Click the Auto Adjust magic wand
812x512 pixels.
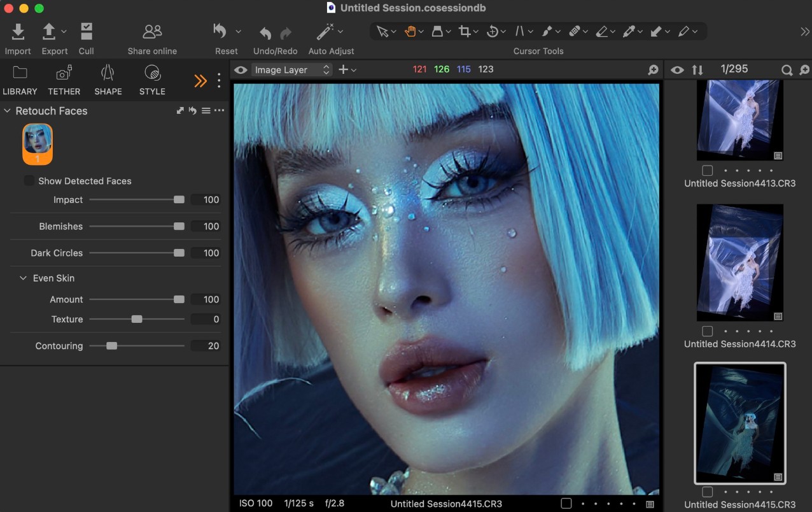[325, 31]
